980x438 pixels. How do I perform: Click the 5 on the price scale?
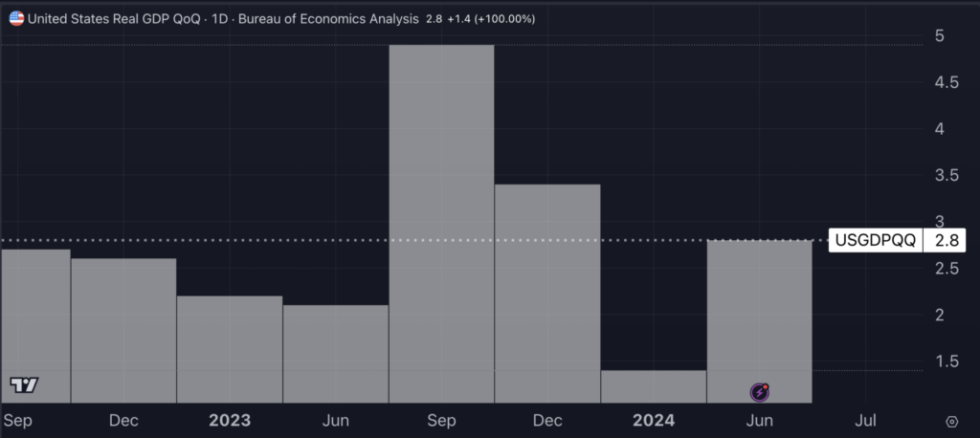point(941,36)
